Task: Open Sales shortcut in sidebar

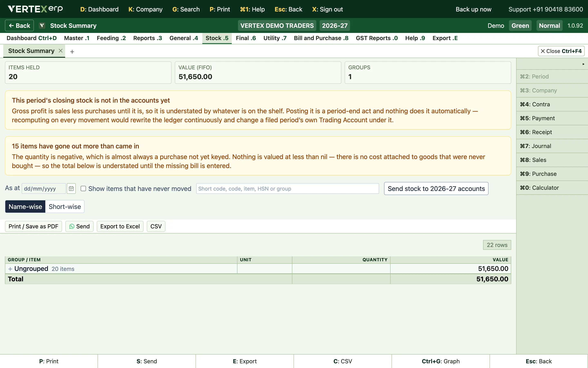Action: point(552,160)
